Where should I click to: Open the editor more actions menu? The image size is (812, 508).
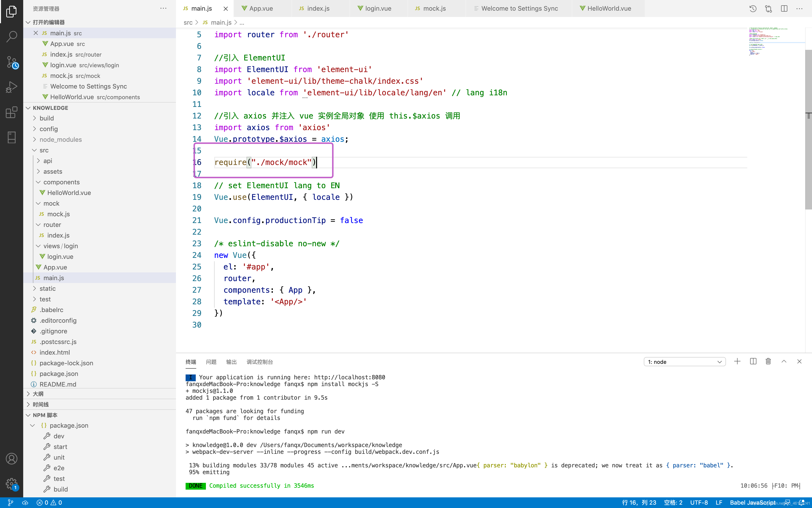pyautogui.click(x=800, y=9)
